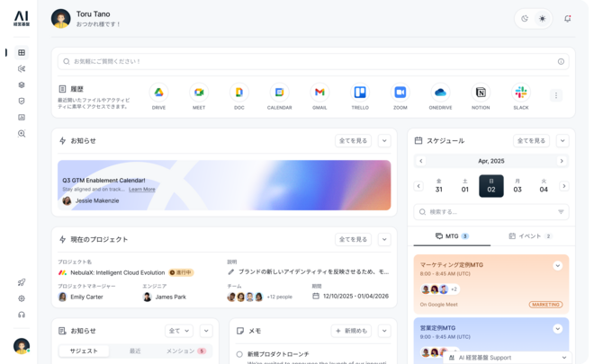Open the Notion shortcut icon
The height and width of the screenshot is (364, 594).
tap(481, 93)
